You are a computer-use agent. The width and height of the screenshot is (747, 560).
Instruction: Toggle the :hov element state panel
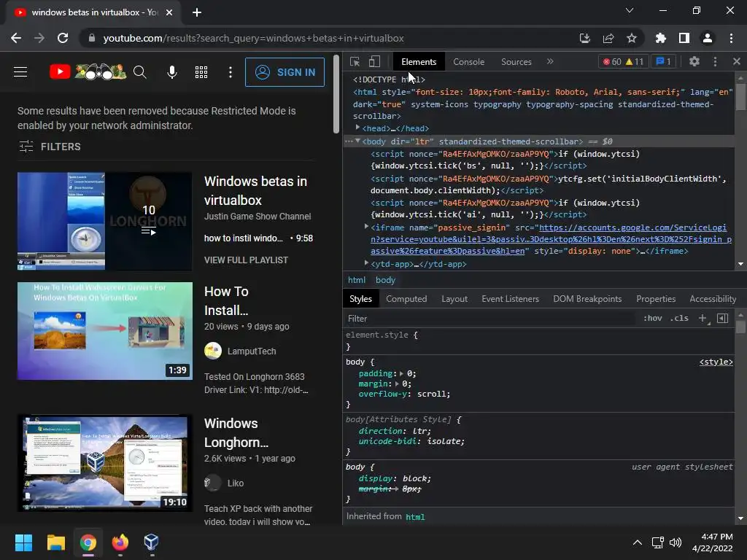(x=653, y=318)
